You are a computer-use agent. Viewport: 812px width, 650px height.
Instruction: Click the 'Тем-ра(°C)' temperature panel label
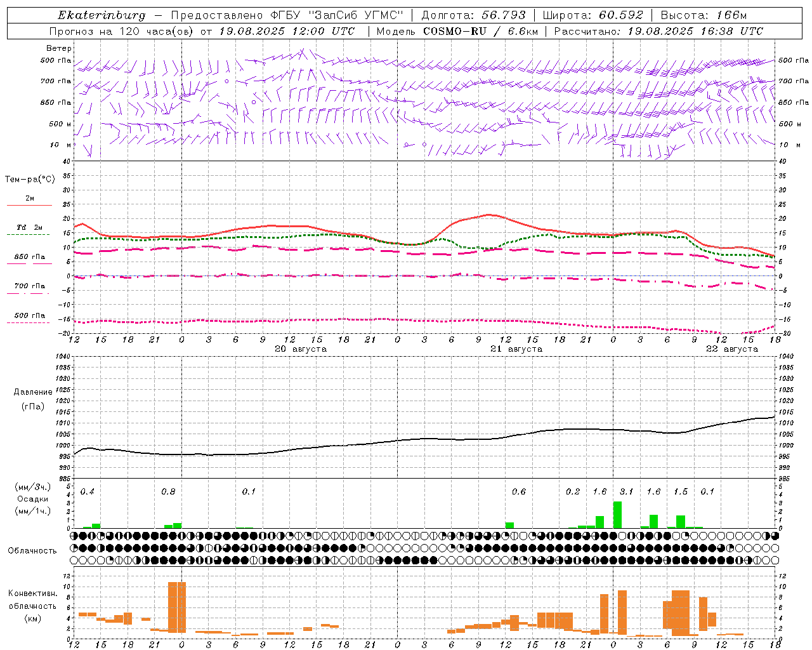point(30,180)
